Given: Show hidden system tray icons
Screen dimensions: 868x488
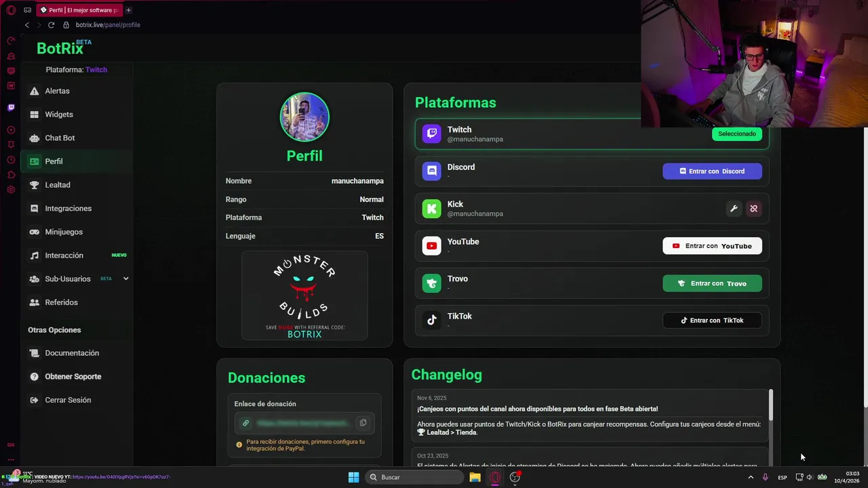Looking at the screenshot, I should pos(750,477).
